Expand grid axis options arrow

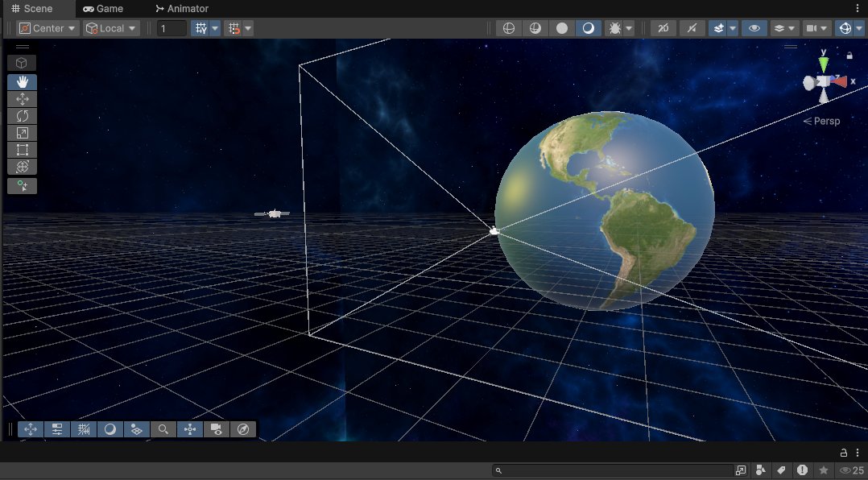(x=215, y=28)
